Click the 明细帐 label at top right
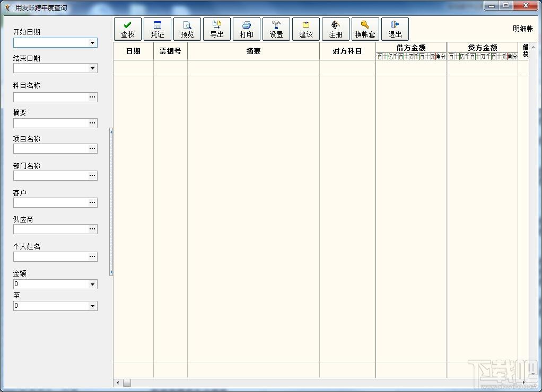The image size is (542, 392). click(x=523, y=29)
